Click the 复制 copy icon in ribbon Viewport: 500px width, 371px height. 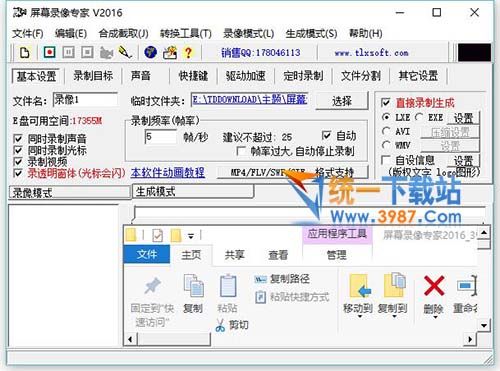coord(193,286)
